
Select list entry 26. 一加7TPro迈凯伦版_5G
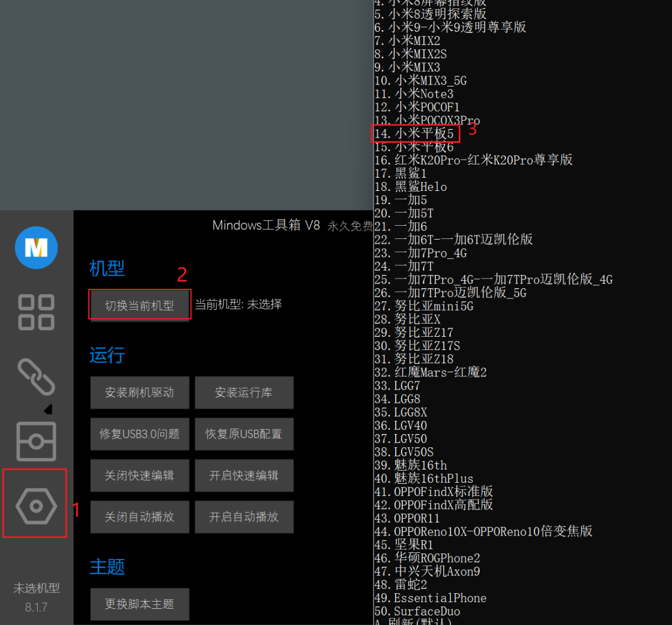450,293
